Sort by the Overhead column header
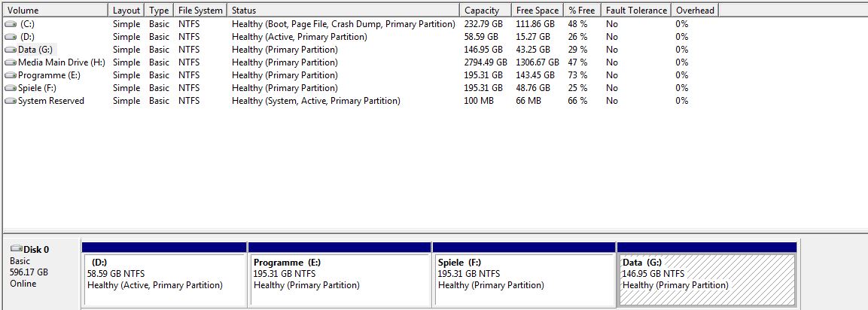 click(x=696, y=10)
